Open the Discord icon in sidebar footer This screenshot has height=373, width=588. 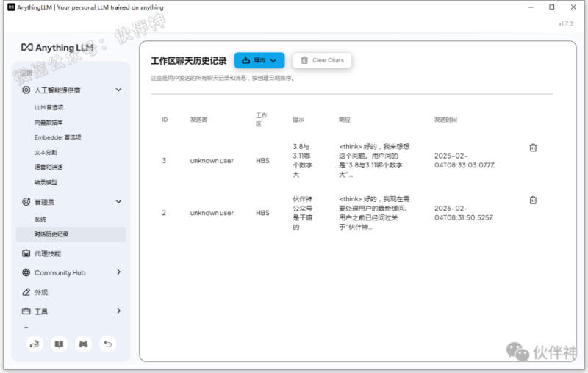[x=83, y=343]
